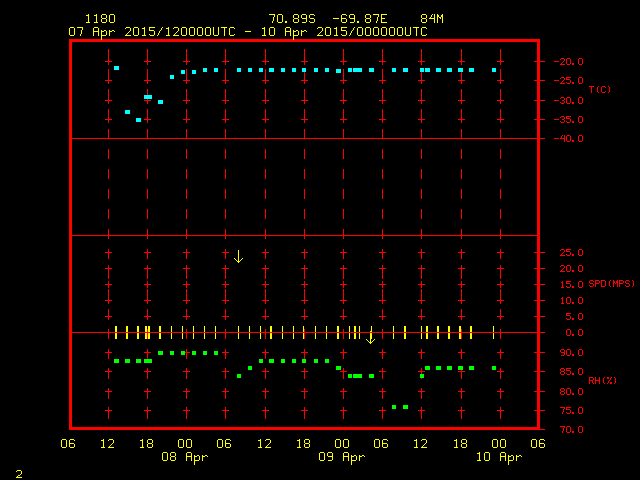Screen dimensions: 640x480
Task: Select the last green humidity point on the right
Action: click(494, 368)
